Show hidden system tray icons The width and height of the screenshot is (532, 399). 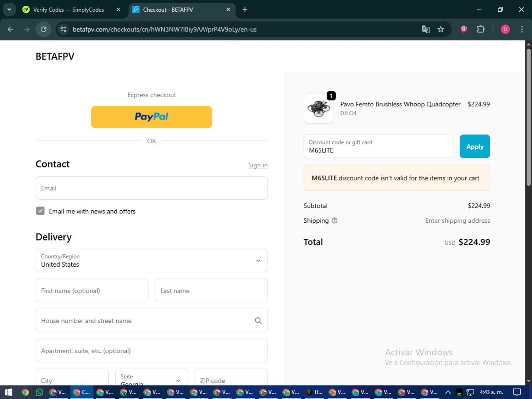(x=448, y=392)
